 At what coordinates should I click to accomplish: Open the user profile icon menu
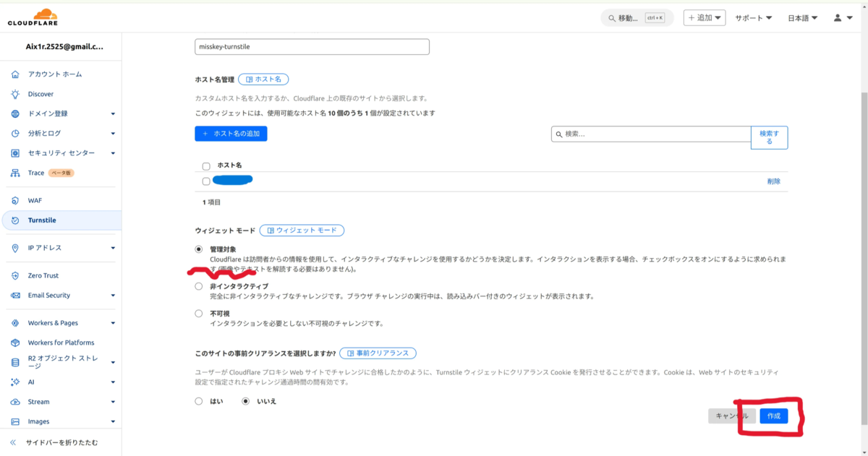[x=843, y=17]
